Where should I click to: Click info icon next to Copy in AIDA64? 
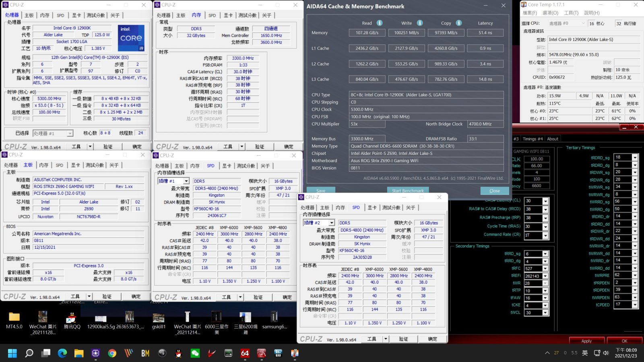click(459, 23)
